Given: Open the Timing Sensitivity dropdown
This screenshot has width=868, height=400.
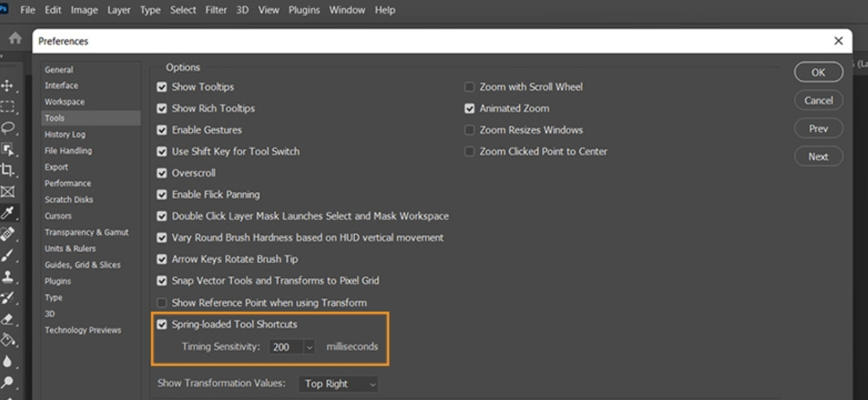Looking at the screenshot, I should point(310,347).
